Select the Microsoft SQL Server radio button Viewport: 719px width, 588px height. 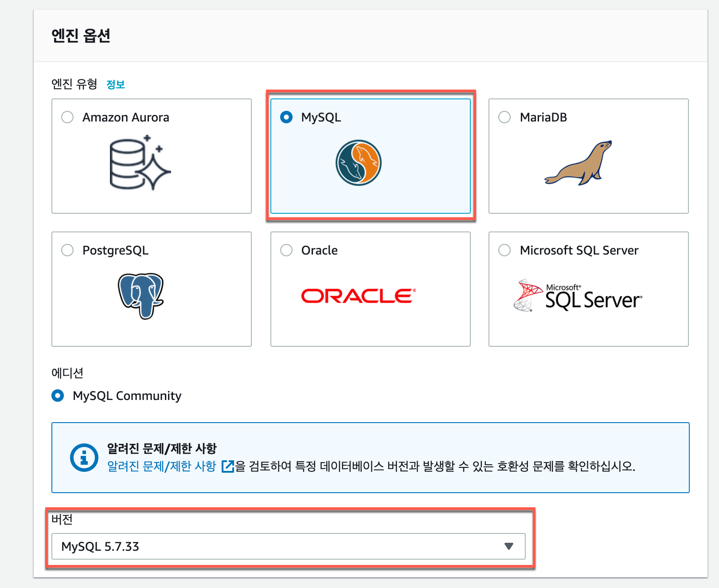[504, 250]
